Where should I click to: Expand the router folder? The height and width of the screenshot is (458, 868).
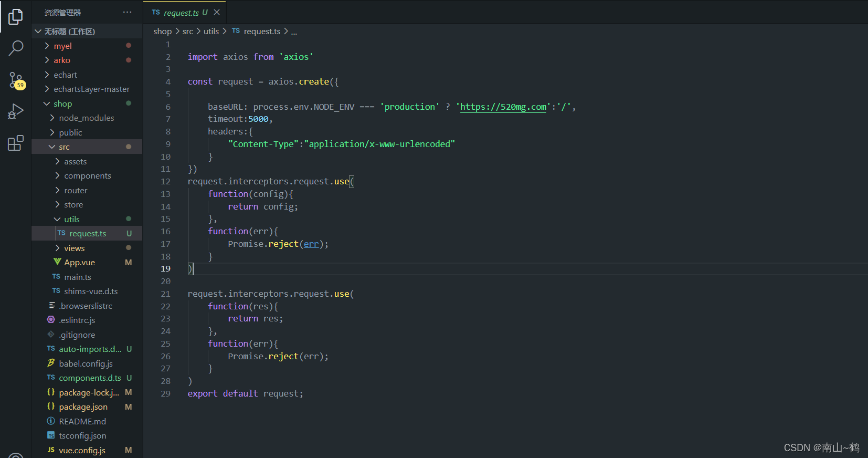[x=57, y=190]
